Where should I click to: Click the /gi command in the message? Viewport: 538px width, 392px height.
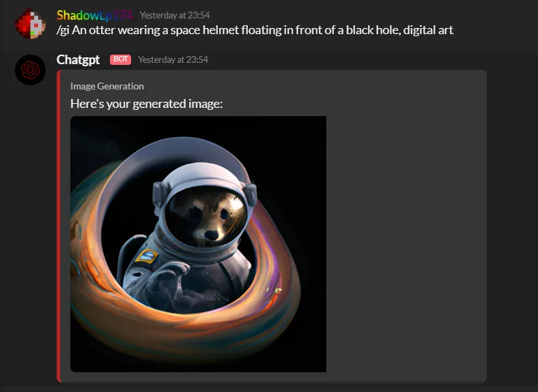(x=63, y=30)
